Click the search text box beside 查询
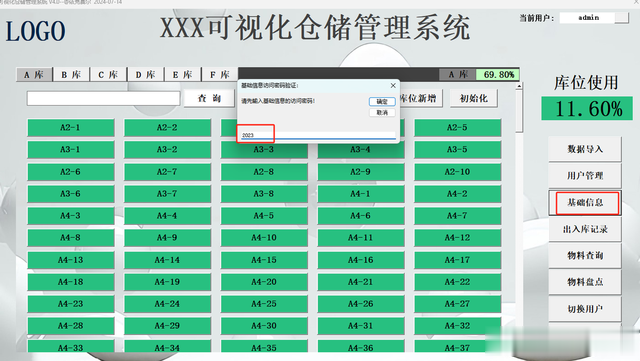Screen dimensions: 640x361 [x=103, y=98]
